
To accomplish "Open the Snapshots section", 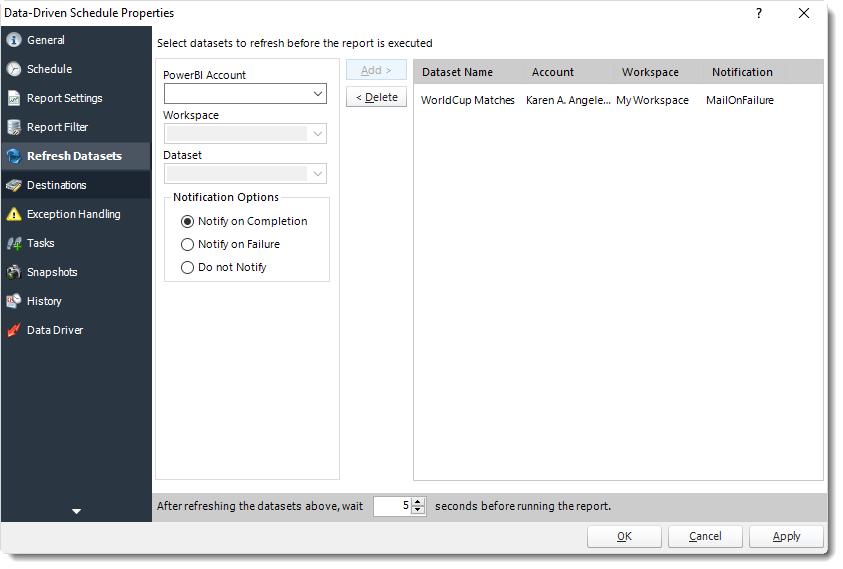I will pos(76,272).
